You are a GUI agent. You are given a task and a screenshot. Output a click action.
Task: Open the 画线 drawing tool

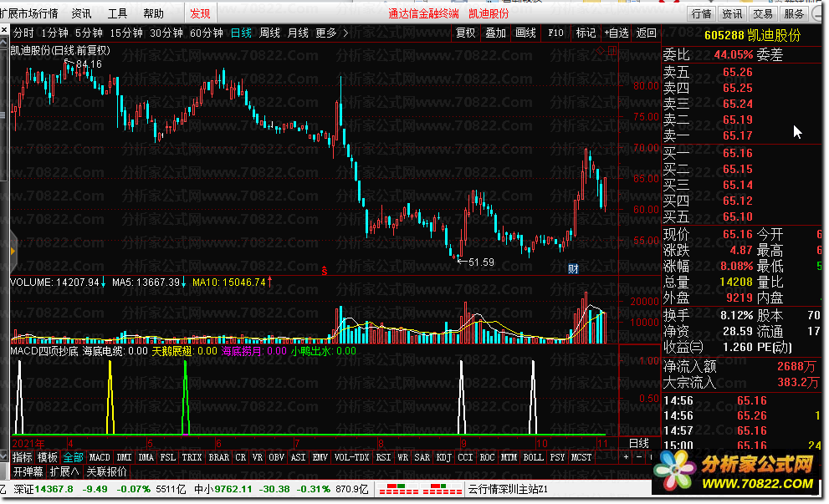click(x=525, y=33)
